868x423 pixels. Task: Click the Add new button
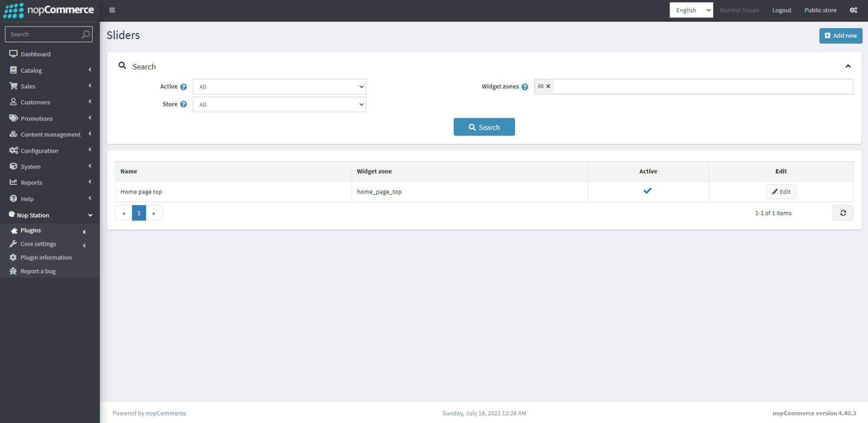tap(841, 36)
